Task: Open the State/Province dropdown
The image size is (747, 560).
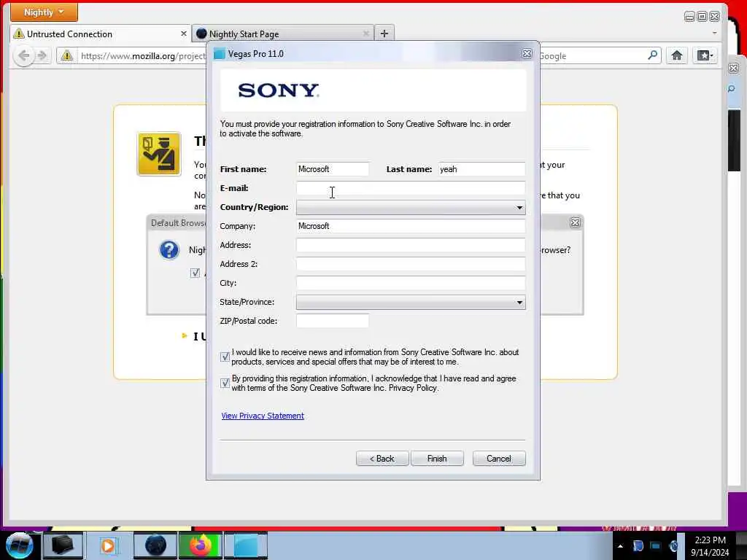Action: coord(411,302)
